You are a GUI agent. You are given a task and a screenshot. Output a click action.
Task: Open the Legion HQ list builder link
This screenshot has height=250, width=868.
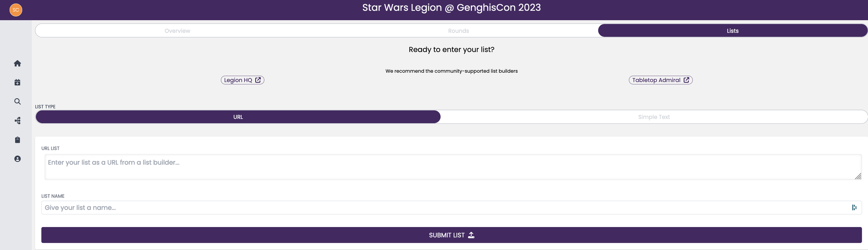[x=242, y=80]
